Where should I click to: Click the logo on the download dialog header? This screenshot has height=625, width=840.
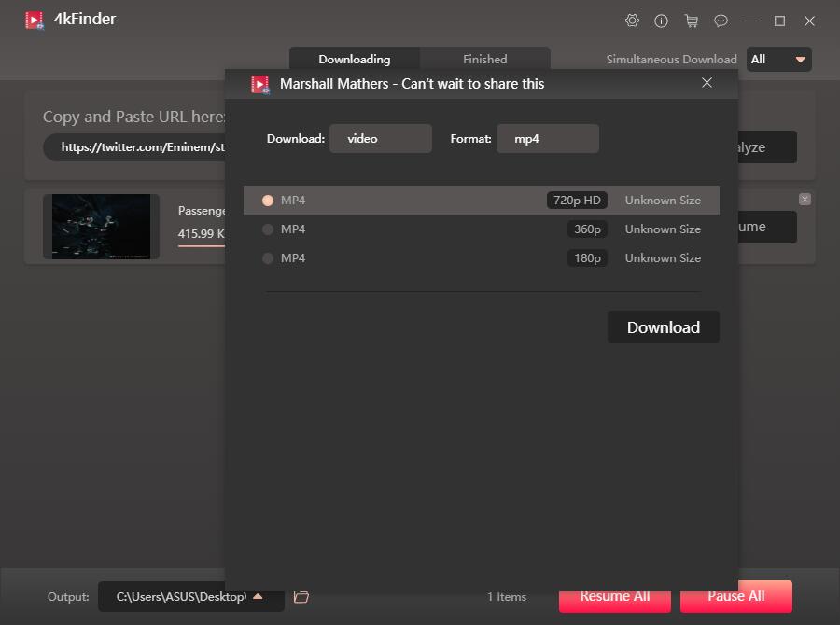click(x=259, y=83)
